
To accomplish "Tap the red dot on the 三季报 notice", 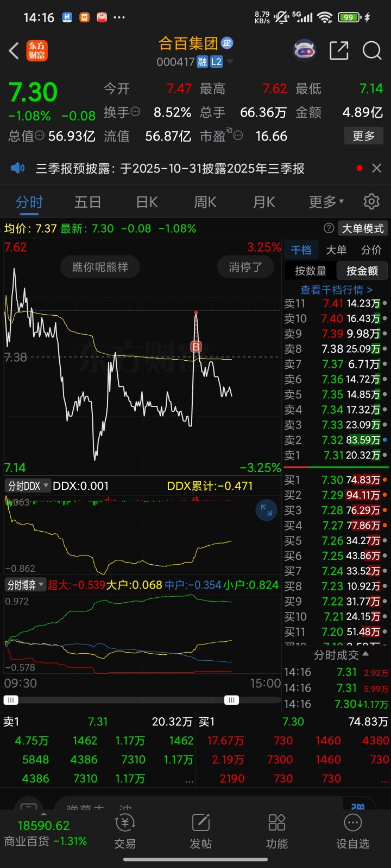I will coord(359,168).
